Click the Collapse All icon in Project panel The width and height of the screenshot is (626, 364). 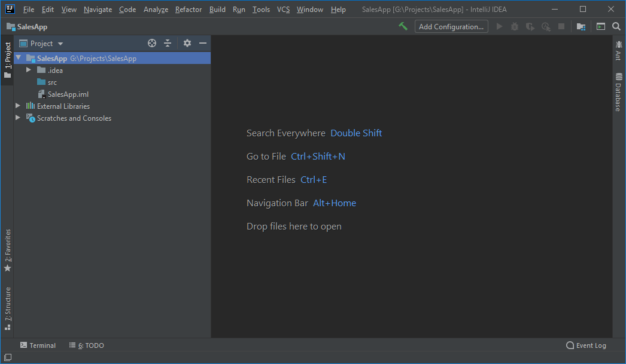pos(168,43)
